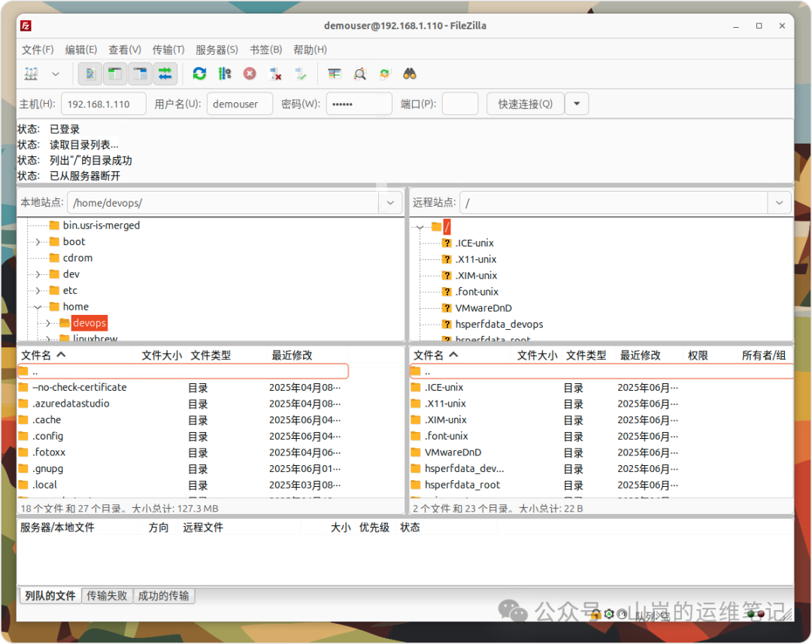Collapse the home folder in local tree
The height and width of the screenshot is (644, 812).
pos(38,307)
